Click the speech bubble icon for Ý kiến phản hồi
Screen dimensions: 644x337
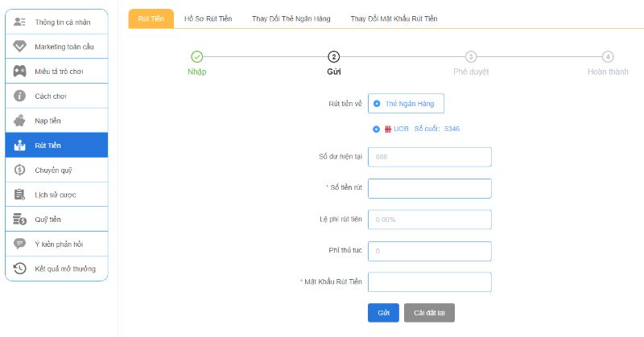coord(19,244)
